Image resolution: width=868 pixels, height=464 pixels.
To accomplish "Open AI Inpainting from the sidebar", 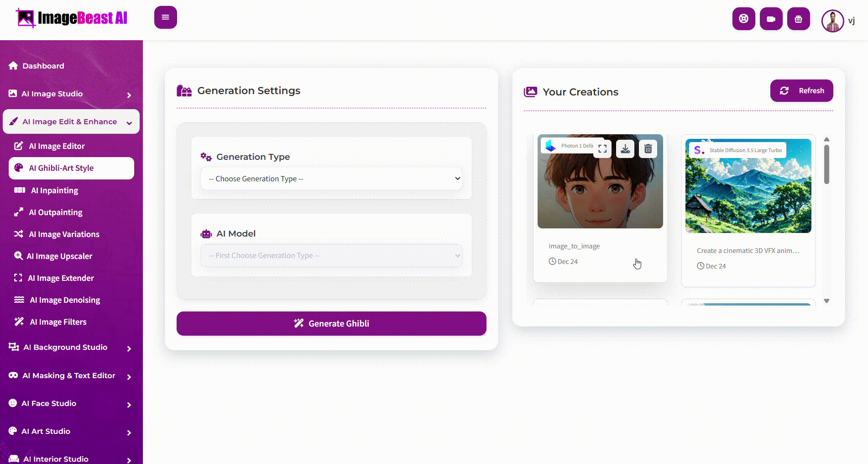I will click(x=54, y=190).
